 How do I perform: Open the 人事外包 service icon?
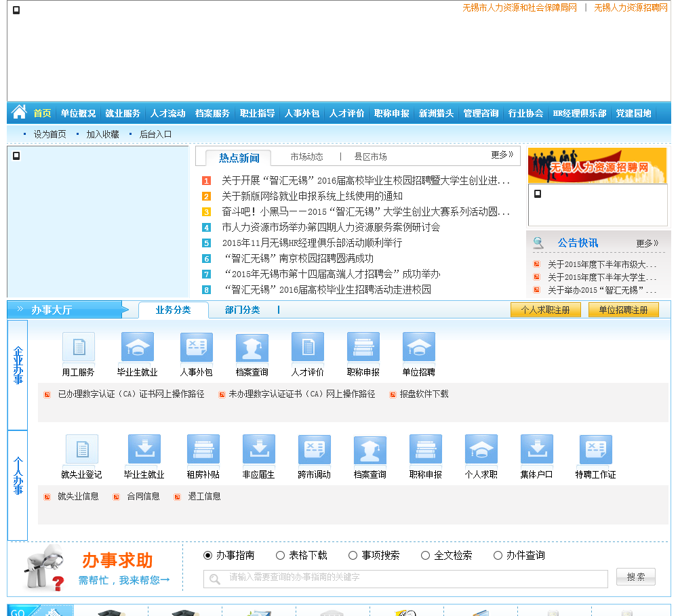click(197, 347)
